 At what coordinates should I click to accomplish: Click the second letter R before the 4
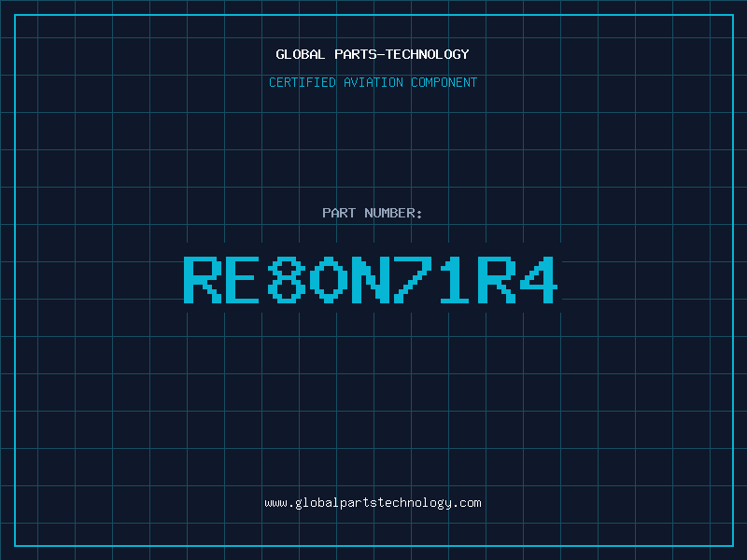click(499, 279)
